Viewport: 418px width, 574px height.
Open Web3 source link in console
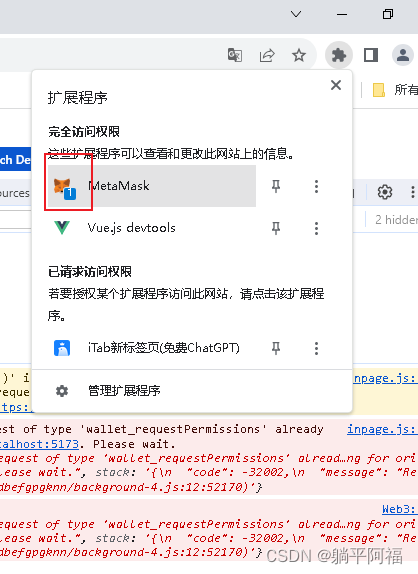pyautogui.click(x=400, y=509)
